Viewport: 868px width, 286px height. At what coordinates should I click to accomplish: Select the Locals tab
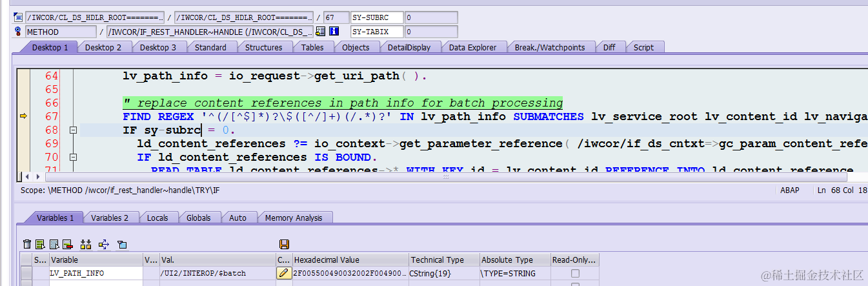[x=157, y=218]
